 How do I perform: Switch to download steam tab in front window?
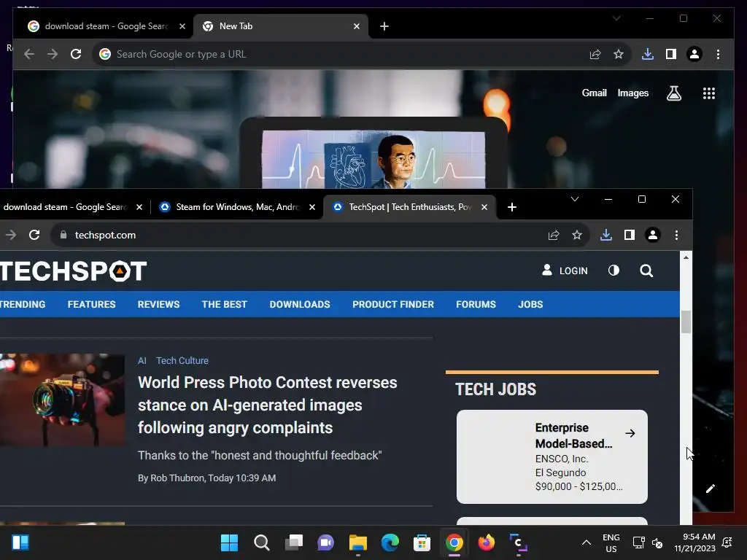71,207
